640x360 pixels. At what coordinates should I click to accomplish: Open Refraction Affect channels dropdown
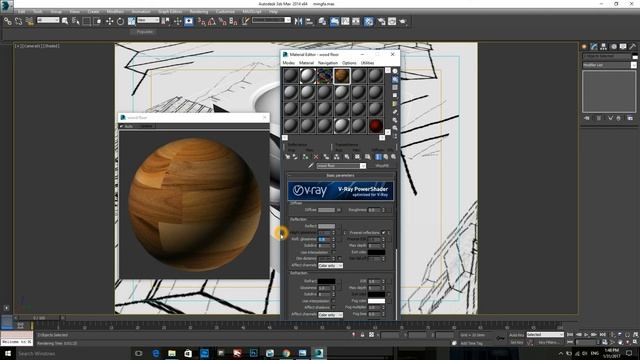(330, 315)
